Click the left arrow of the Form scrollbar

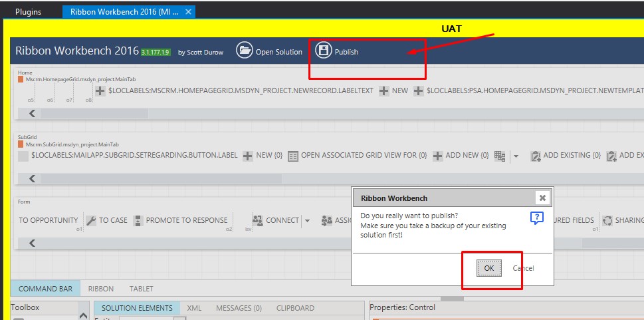click(32, 243)
